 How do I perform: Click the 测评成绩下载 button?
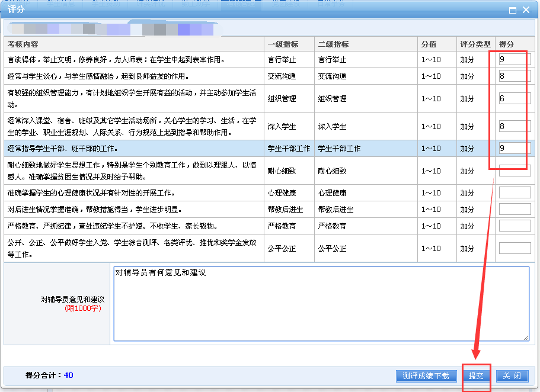[x=426, y=376]
